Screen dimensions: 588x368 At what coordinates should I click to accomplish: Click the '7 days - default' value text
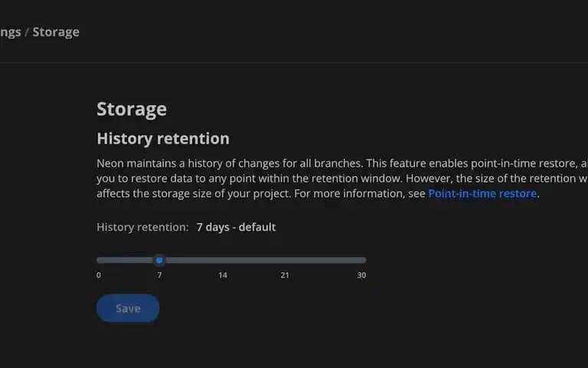pos(237,227)
